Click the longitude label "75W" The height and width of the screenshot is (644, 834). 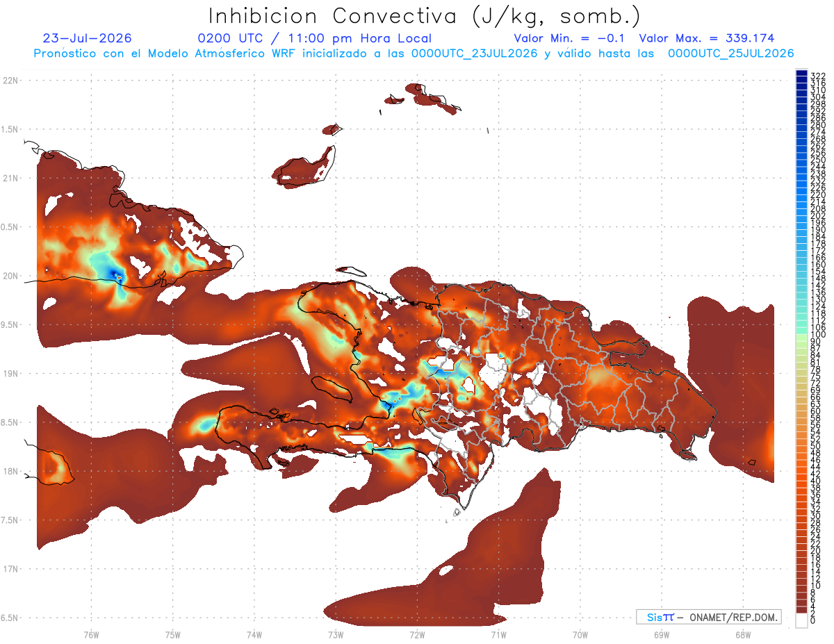click(x=172, y=634)
